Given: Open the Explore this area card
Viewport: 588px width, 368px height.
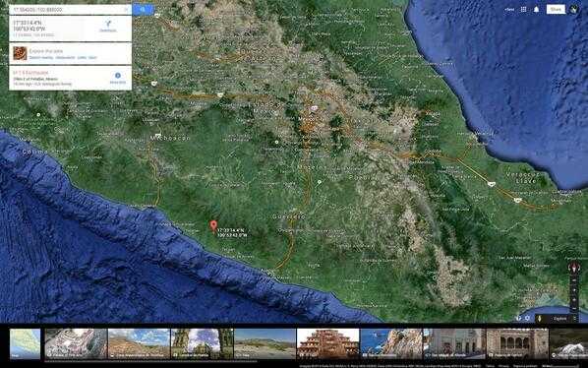Looking at the screenshot, I should pos(70,54).
